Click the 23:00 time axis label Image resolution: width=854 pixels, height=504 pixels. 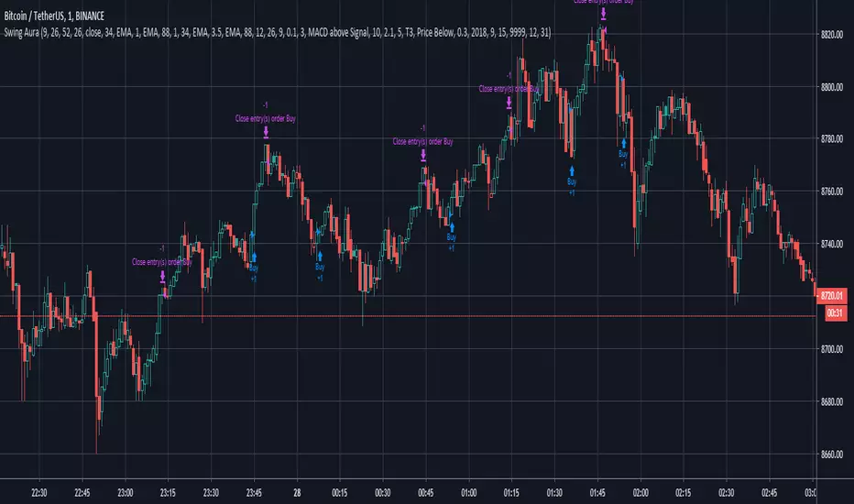[x=126, y=493]
